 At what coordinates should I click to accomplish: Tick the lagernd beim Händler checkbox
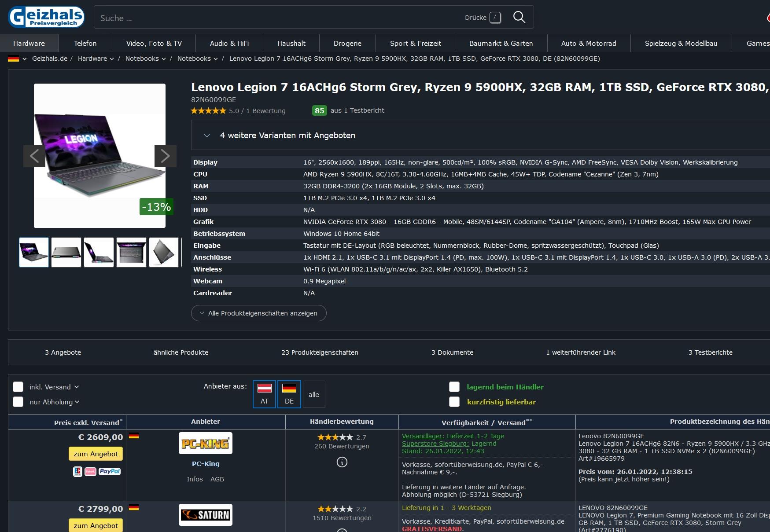coord(454,387)
